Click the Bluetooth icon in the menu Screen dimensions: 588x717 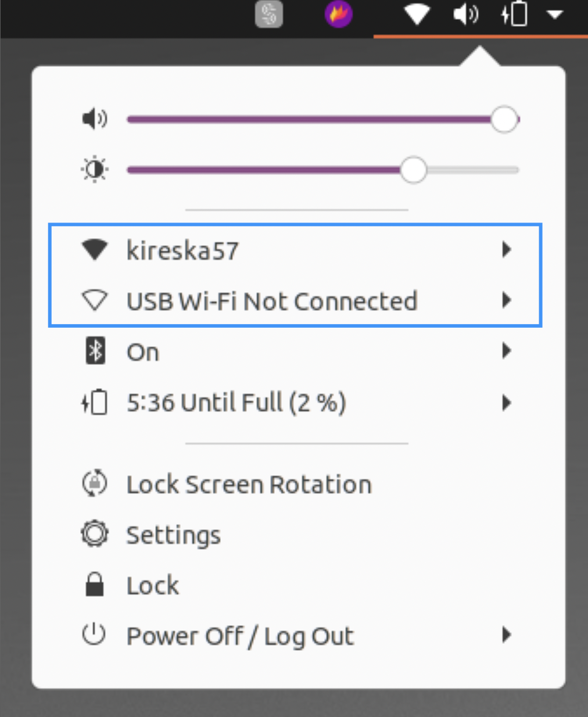pos(95,352)
